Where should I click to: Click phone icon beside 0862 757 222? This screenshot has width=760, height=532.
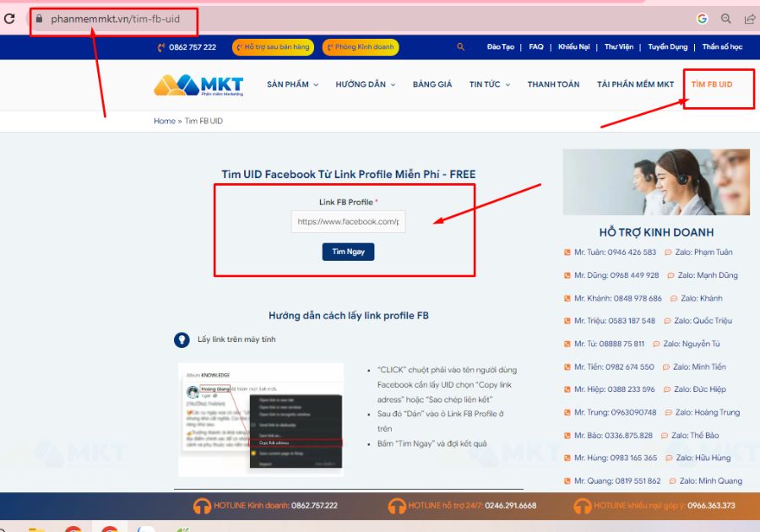click(x=161, y=47)
